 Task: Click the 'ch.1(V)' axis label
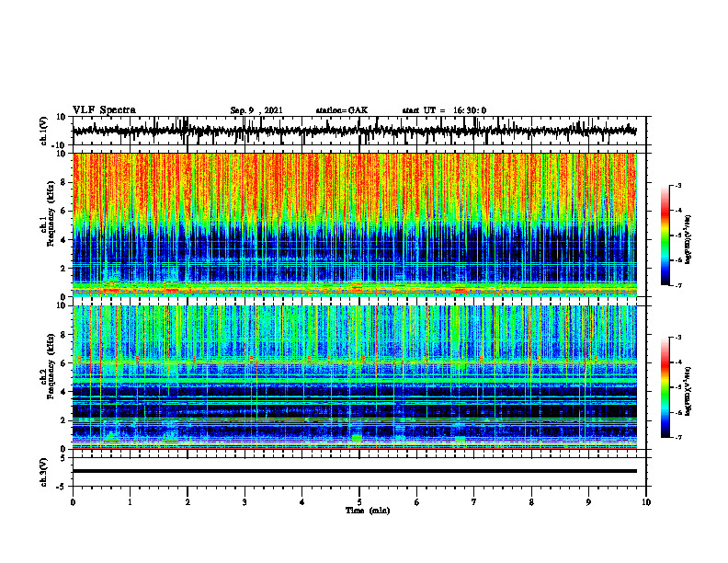(43, 131)
